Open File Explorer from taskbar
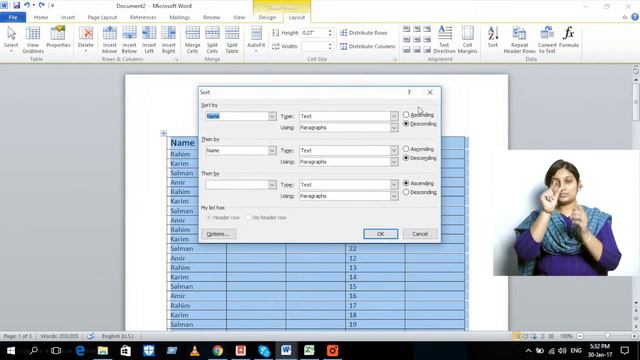Viewport: 640px width, 360px height. (103, 351)
